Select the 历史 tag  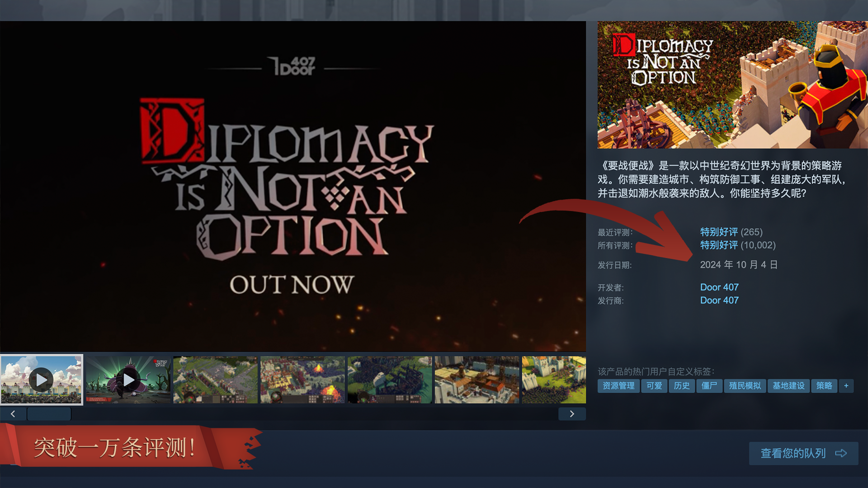(x=682, y=386)
